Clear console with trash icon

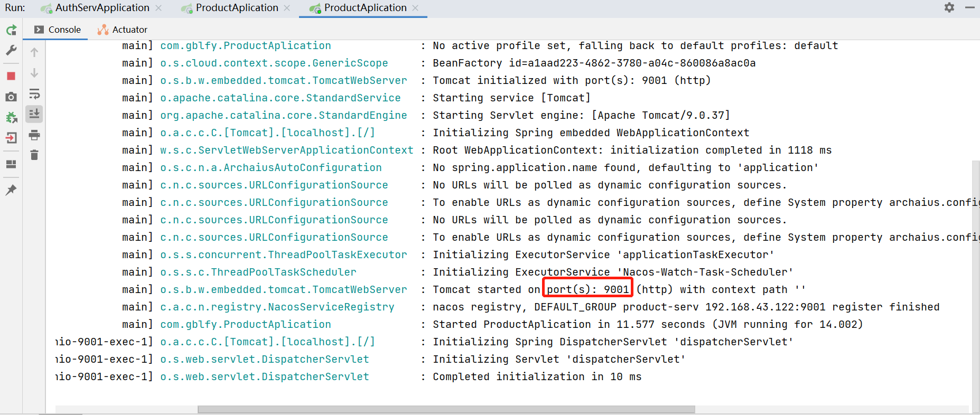pos(34,155)
